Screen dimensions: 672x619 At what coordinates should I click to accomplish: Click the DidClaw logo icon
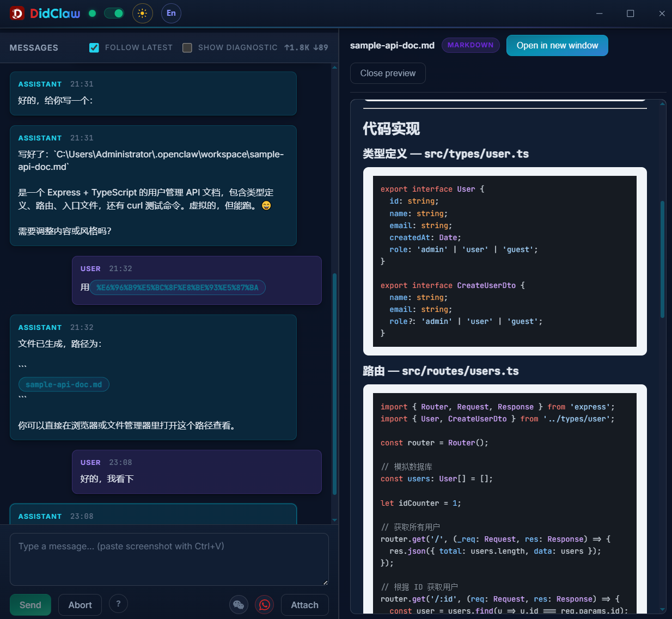(16, 13)
